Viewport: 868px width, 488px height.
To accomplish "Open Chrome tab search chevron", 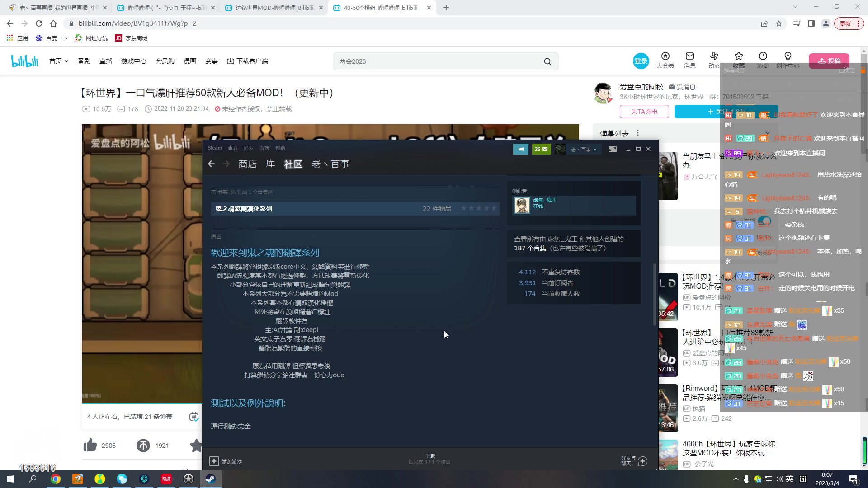I will (795, 7).
